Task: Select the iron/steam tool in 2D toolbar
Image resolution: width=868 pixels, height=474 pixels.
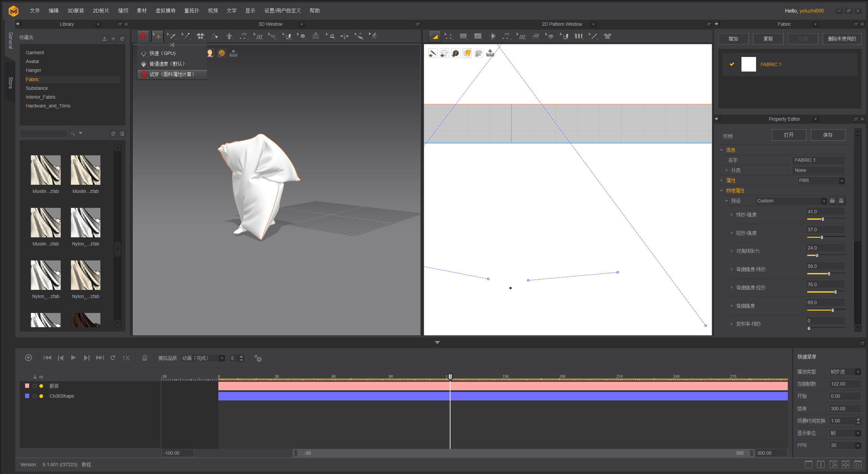Action: (x=536, y=36)
